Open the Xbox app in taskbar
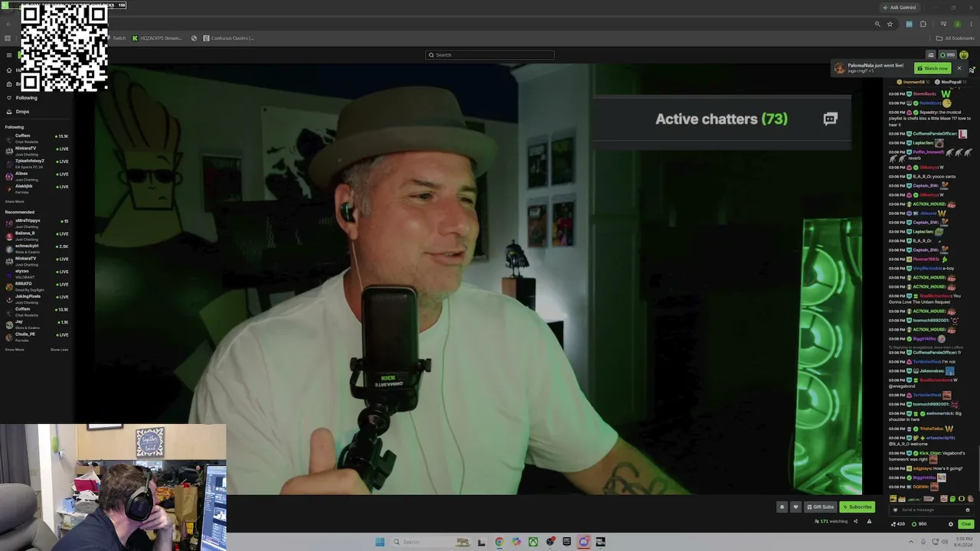The image size is (980, 551). click(533, 542)
